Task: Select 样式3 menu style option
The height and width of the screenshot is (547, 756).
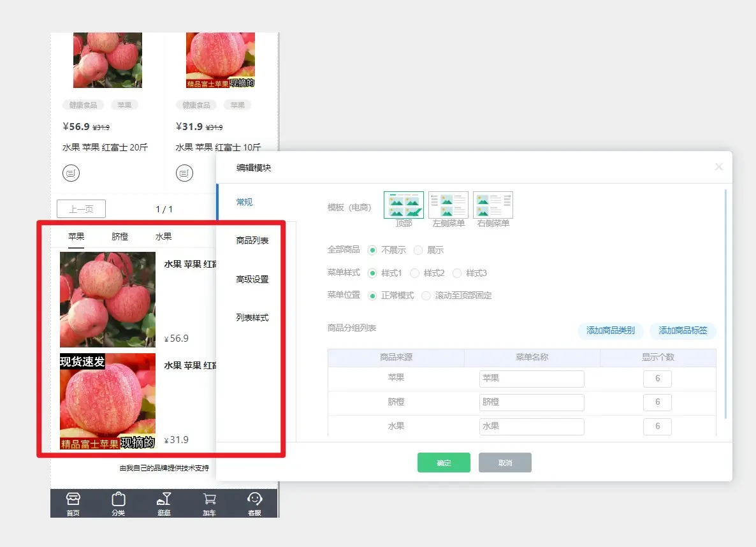Action: point(457,273)
